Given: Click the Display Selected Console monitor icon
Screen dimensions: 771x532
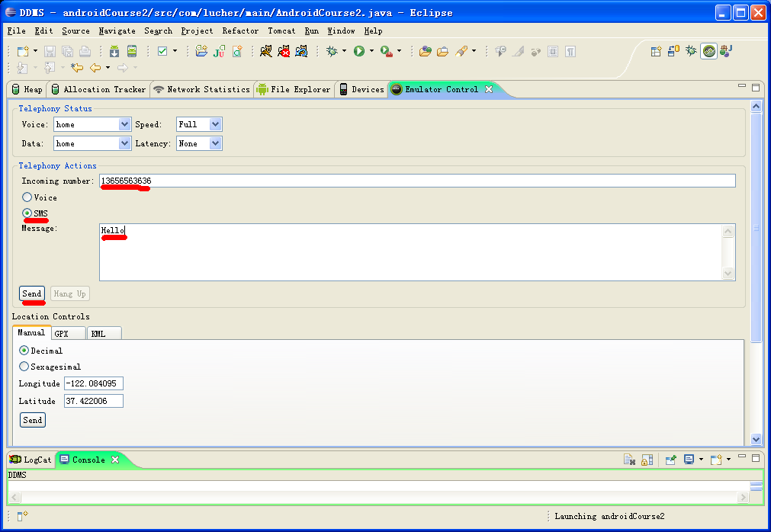Looking at the screenshot, I should [x=689, y=460].
